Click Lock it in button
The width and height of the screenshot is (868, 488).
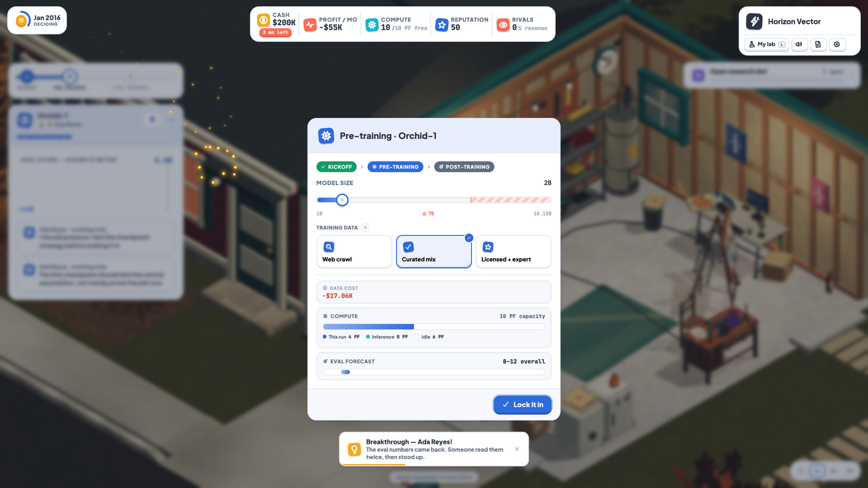tap(522, 405)
